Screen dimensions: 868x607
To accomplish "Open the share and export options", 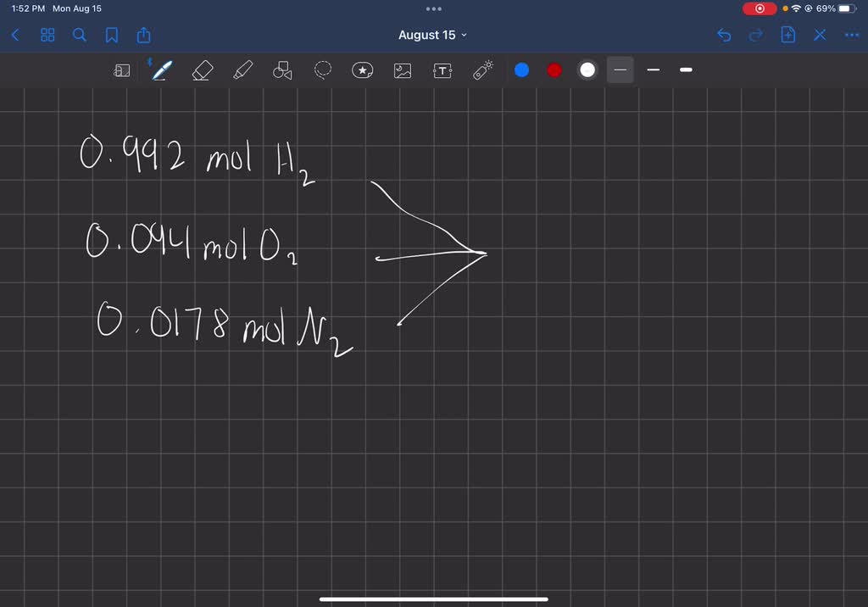I will click(x=144, y=35).
